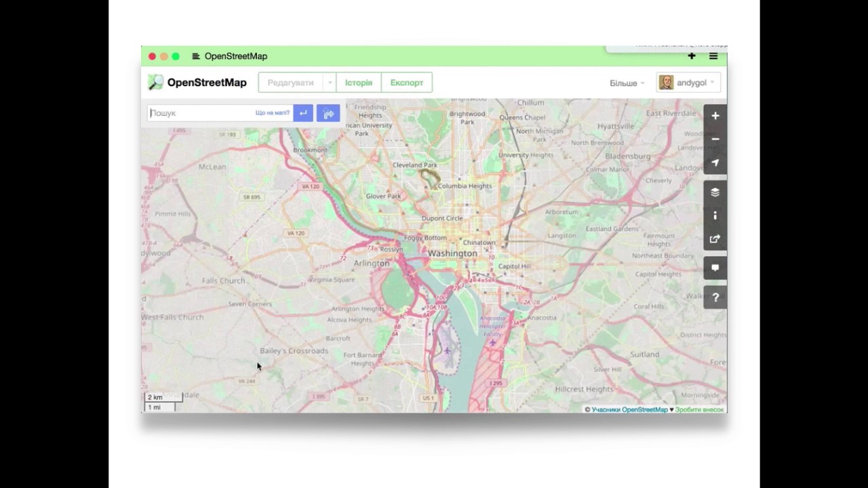868x488 pixels.
Task: Open the andygol user dropdown
Action: click(688, 83)
